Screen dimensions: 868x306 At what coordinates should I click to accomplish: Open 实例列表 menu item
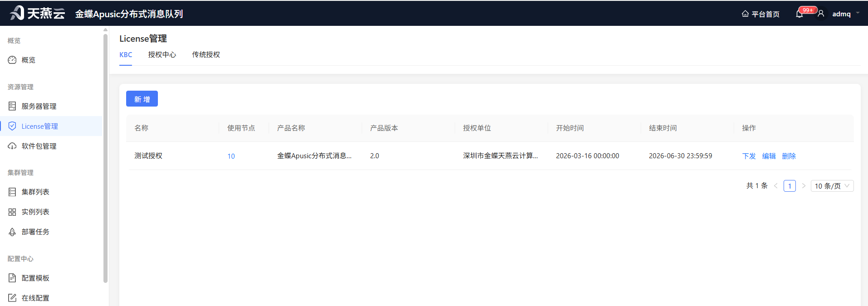click(51, 212)
